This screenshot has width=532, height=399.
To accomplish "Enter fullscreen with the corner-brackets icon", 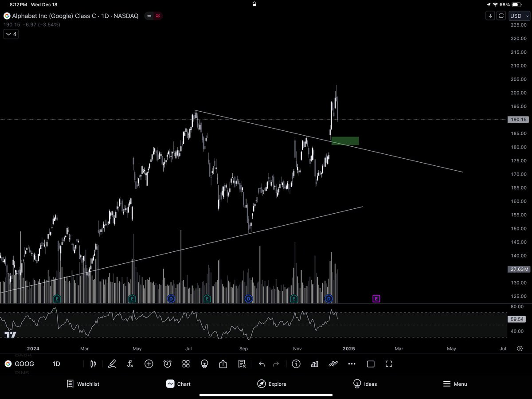I will (389, 364).
